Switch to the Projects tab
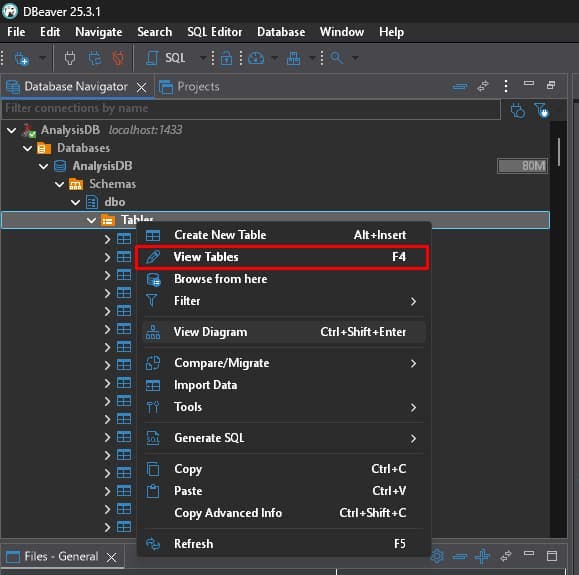Screen dimensions: 579x575 [x=189, y=87]
